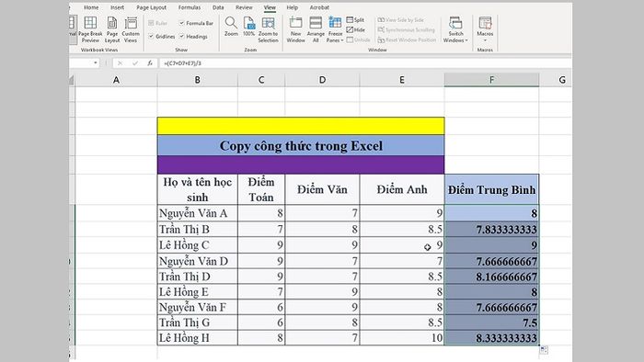Select average cell 7.5
The height and width of the screenshot is (362, 644).
pyautogui.click(x=491, y=322)
